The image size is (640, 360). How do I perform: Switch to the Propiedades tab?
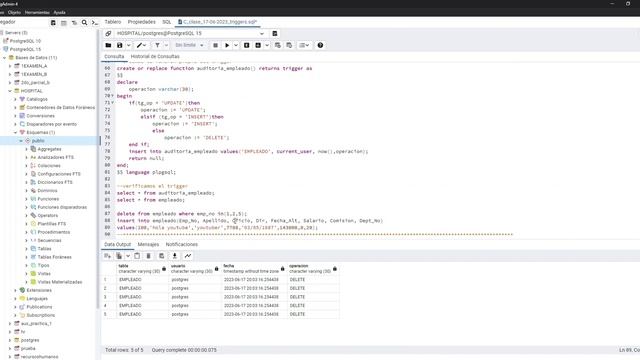(x=142, y=22)
